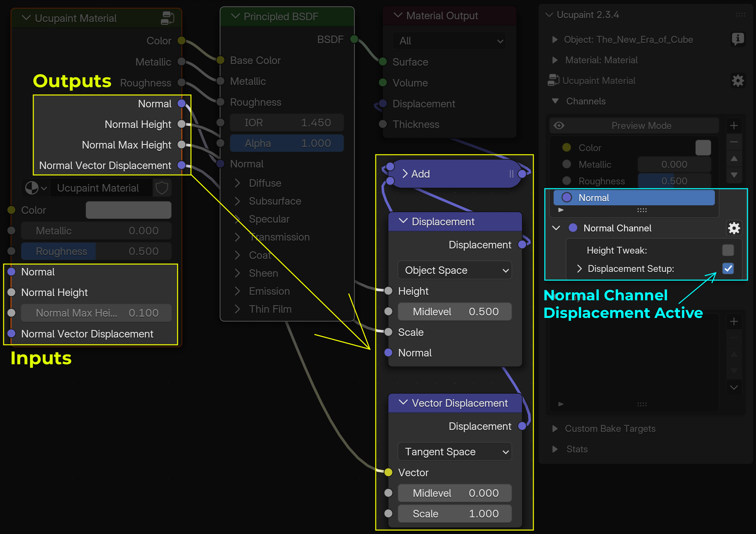Select the Normal channel in the list
Screen dimensions: 756x534
pos(634,197)
